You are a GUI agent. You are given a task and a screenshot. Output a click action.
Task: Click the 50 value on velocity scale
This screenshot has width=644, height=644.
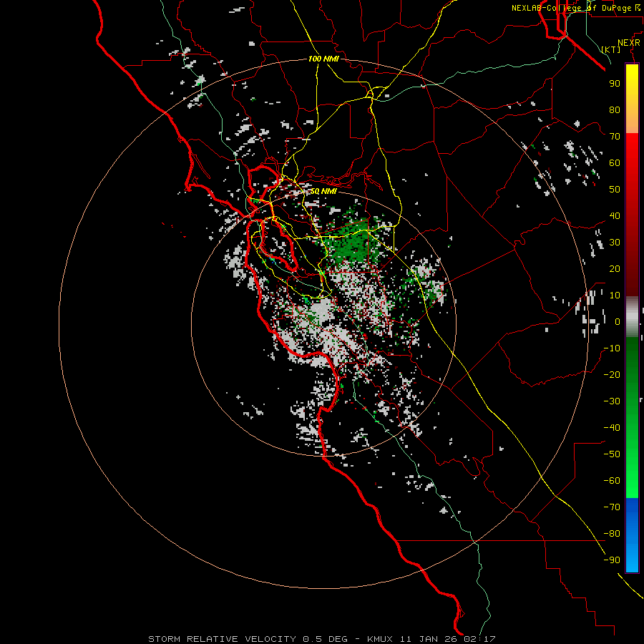(615, 190)
